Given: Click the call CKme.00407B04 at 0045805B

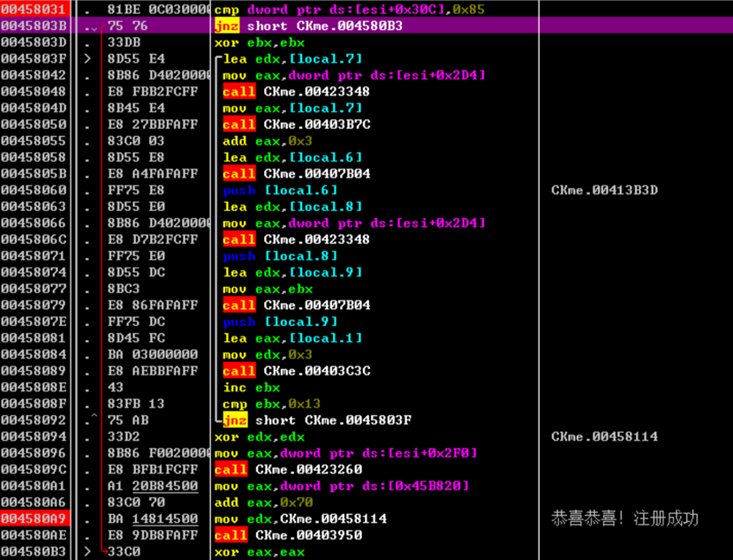Looking at the screenshot, I should (x=297, y=174).
